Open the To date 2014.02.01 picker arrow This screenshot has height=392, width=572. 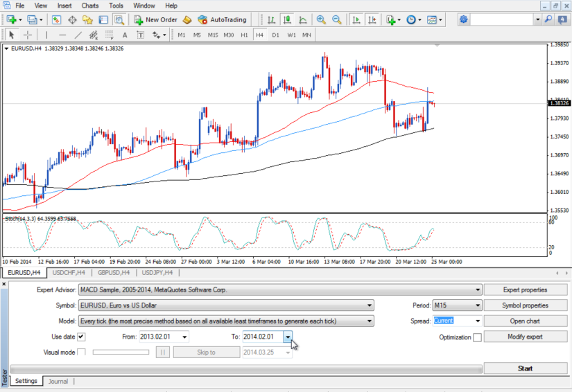[288, 337]
